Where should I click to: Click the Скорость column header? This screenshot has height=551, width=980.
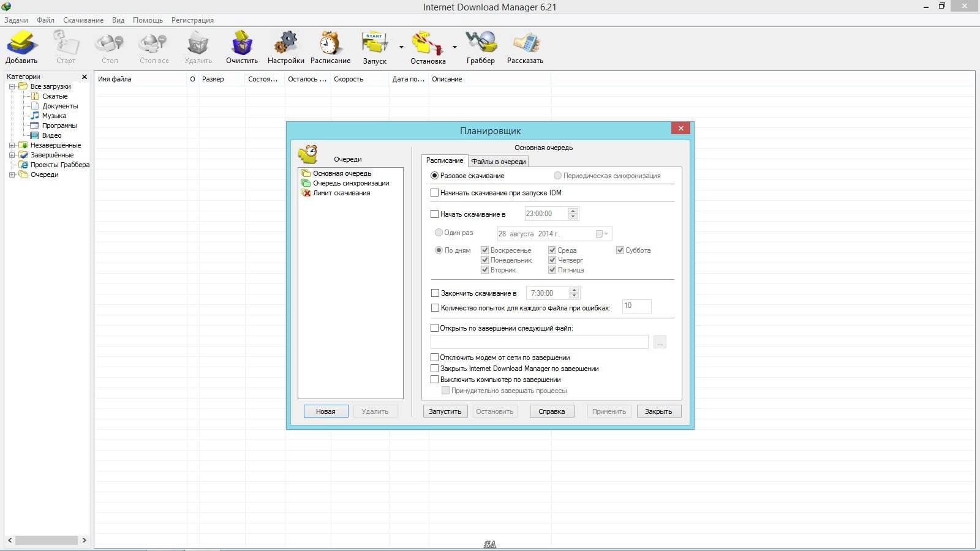[x=360, y=79]
